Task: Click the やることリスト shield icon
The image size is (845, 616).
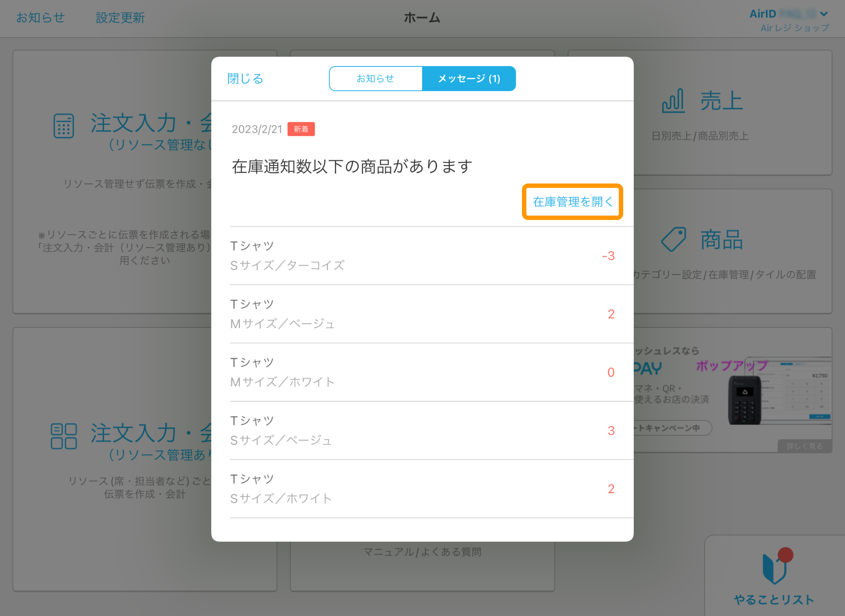Action: point(774,568)
